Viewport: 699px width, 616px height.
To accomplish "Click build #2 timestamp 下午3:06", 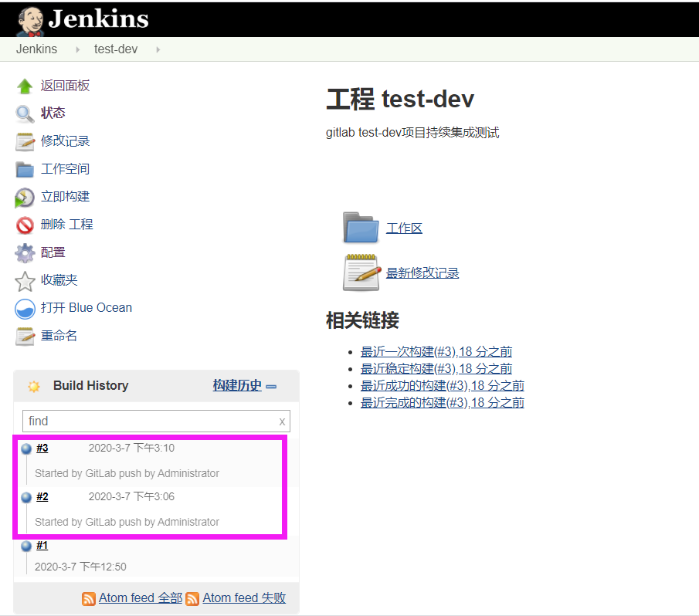I will [131, 496].
